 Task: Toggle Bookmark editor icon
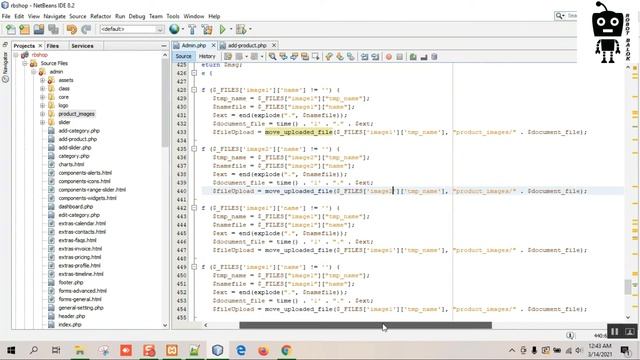(x=351, y=57)
